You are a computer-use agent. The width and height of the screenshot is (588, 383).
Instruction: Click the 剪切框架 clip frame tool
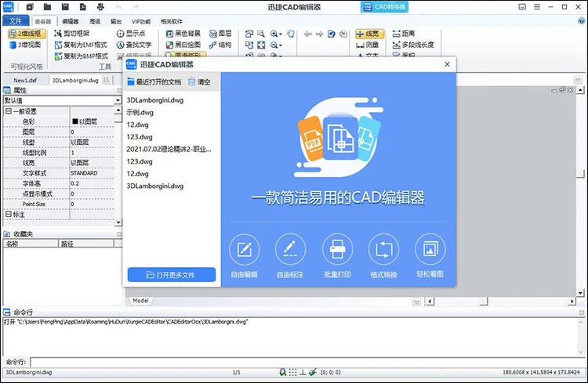point(71,34)
